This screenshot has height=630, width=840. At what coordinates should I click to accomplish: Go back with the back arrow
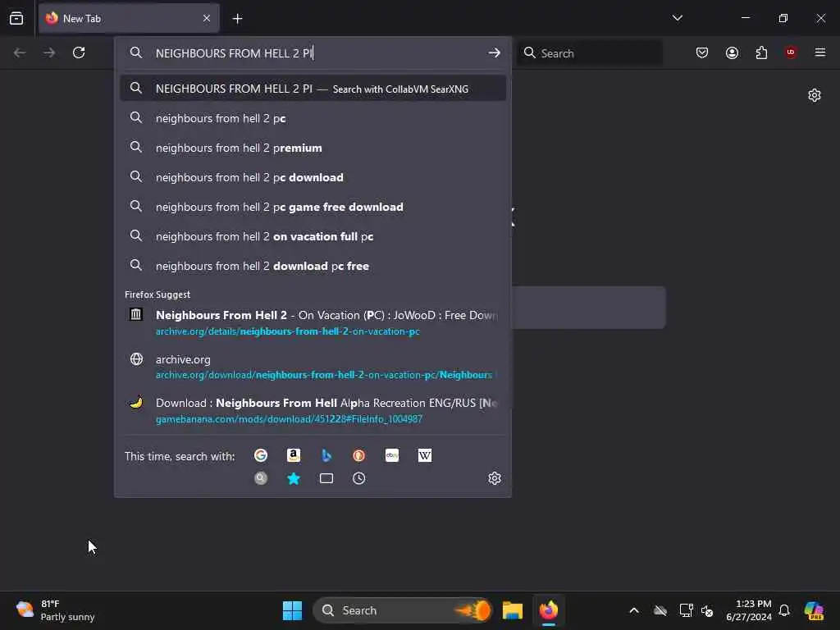[x=20, y=52]
